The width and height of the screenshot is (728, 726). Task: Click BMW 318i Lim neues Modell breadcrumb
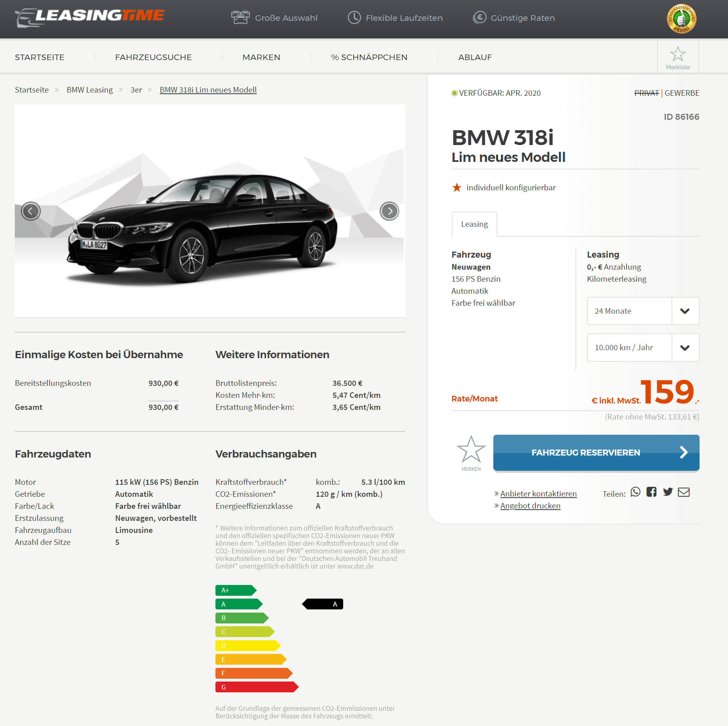coord(208,90)
